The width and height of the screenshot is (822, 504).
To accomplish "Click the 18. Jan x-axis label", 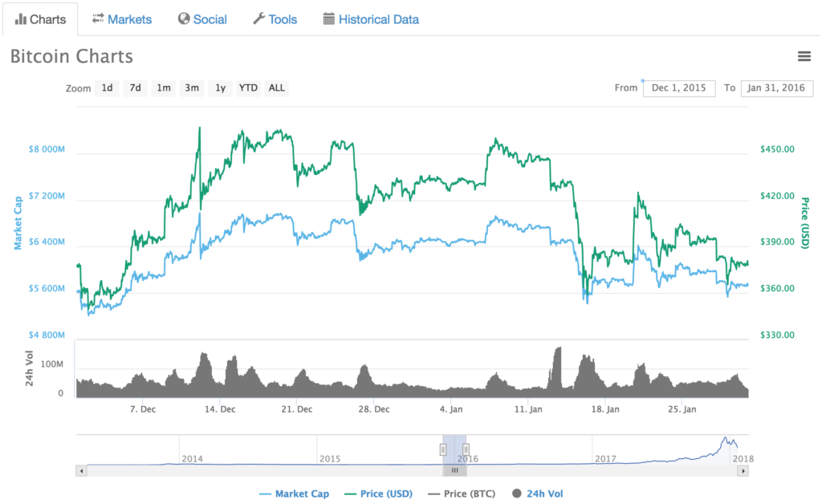I will coord(605,409).
